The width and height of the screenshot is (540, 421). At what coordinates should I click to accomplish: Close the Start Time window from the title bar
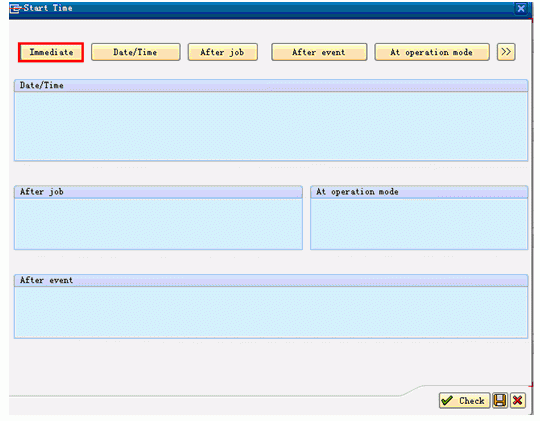[521, 8]
